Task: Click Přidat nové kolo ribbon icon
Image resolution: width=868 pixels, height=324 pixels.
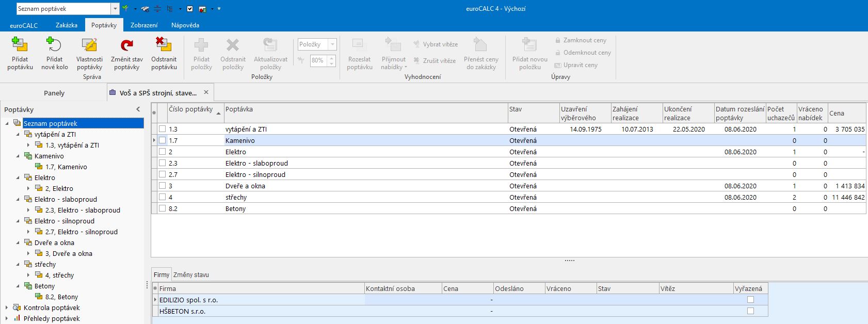Action: tap(54, 45)
